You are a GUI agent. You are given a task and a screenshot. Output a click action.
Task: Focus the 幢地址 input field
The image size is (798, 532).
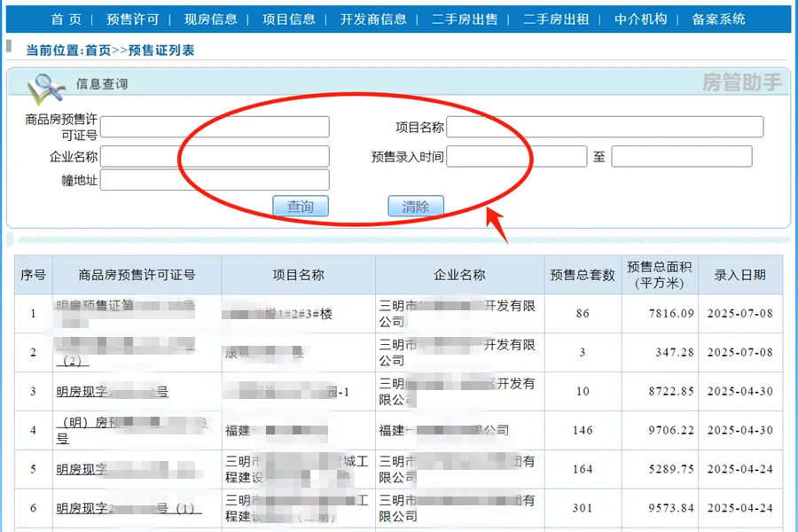point(215,180)
